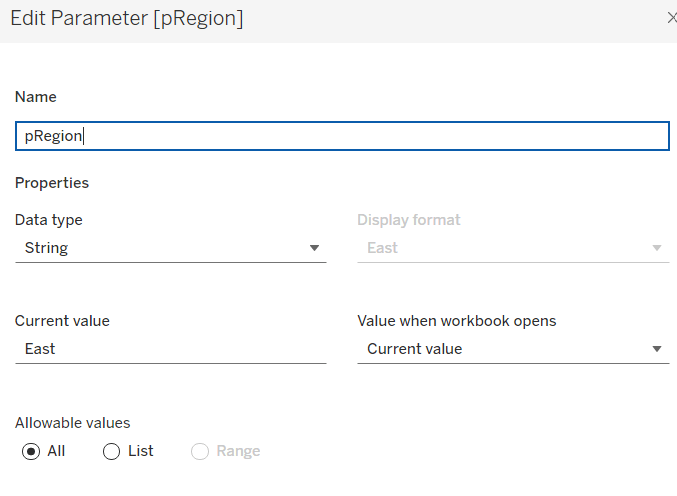This screenshot has height=496, width=677.
Task: Open the Data type String dropdown
Action: tap(170, 248)
